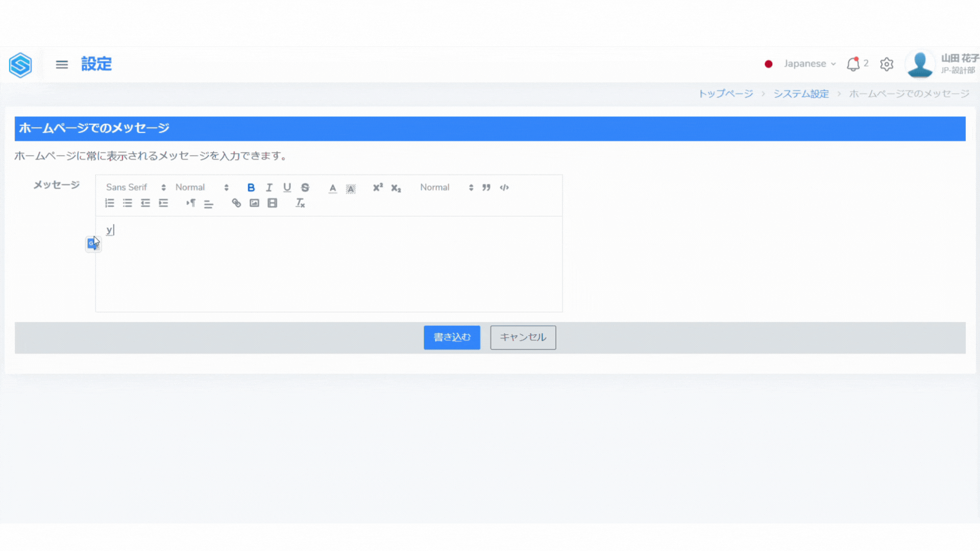Go to システム設定 breadcrumb

(x=801, y=94)
